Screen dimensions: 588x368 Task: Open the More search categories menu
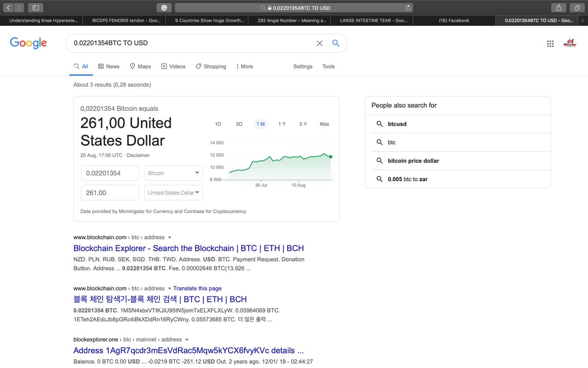[245, 66]
